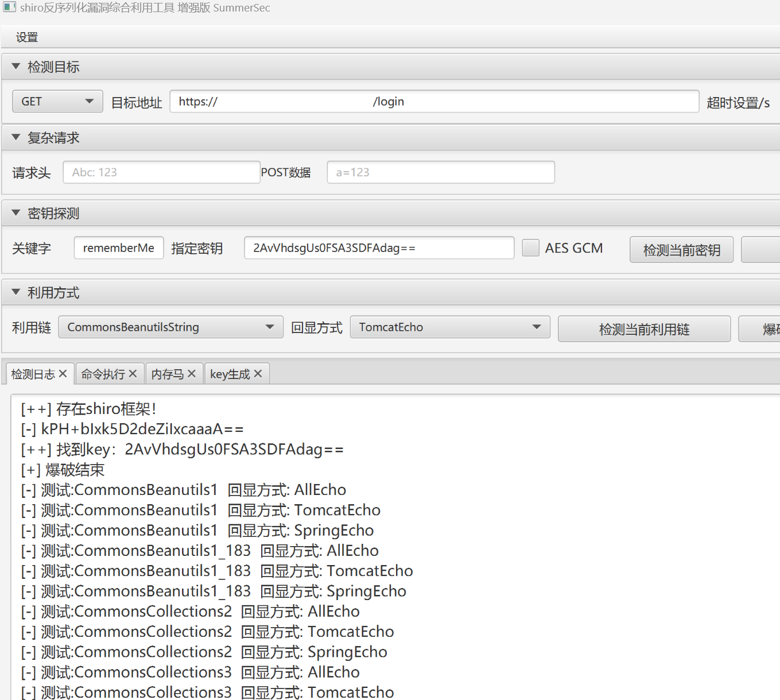
Task: Click log line CommonsCollections2 回显方式: AllEcho
Action: pos(190,612)
